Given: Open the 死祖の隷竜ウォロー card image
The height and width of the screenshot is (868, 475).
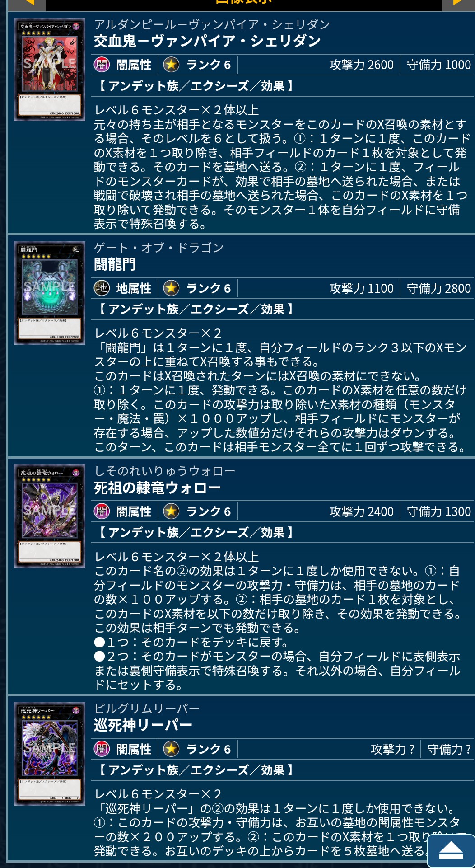Looking at the screenshot, I should coord(50,516).
